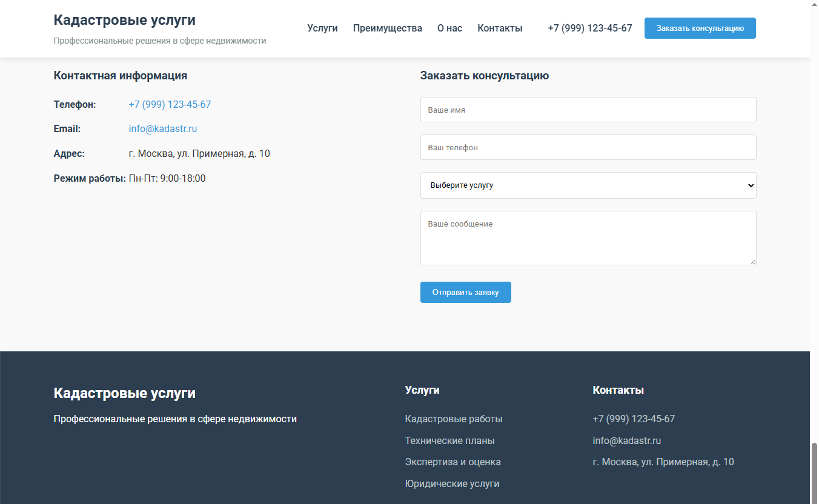Screen dimensions: 819x504
Task: Click the header phone number +7 (999) 123-45-67
Action: point(589,28)
